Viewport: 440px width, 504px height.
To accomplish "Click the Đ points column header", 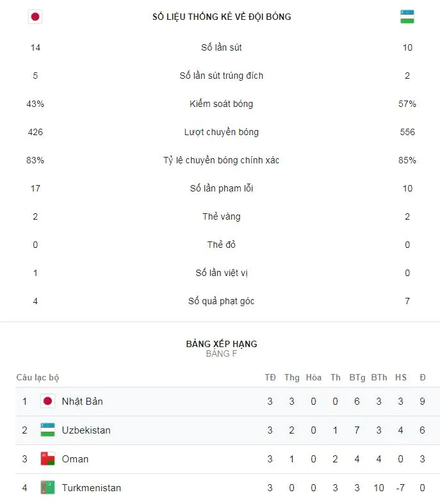I will click(423, 378).
